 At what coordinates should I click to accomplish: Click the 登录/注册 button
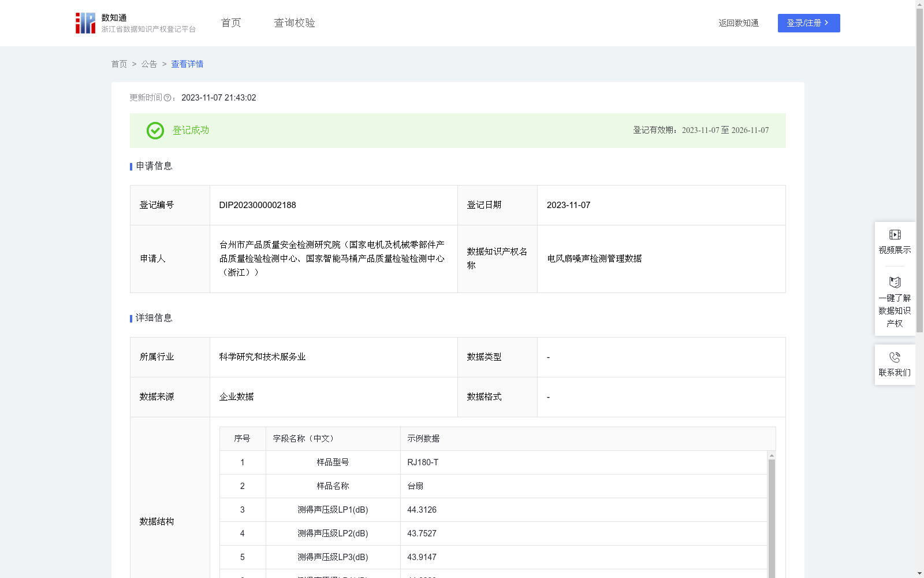808,23
